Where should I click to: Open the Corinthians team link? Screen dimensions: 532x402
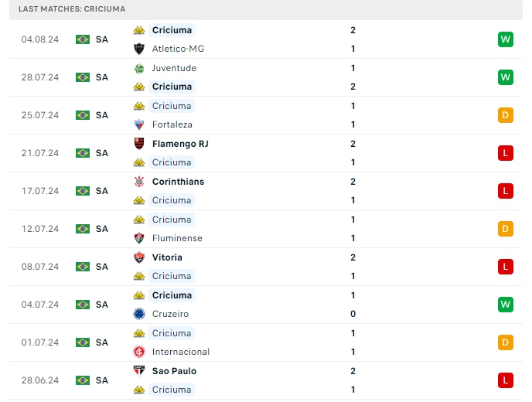pyautogui.click(x=178, y=182)
